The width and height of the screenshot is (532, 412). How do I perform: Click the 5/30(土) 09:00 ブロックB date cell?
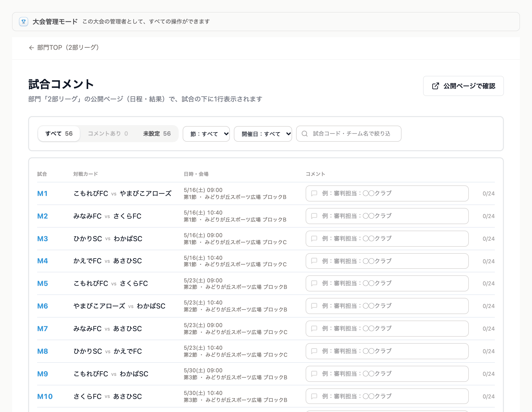pos(236,374)
